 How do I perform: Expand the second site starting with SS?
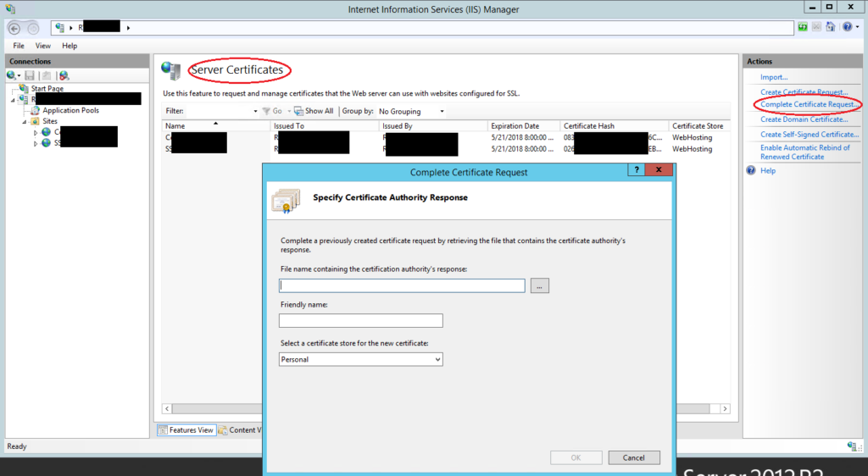[x=36, y=144]
